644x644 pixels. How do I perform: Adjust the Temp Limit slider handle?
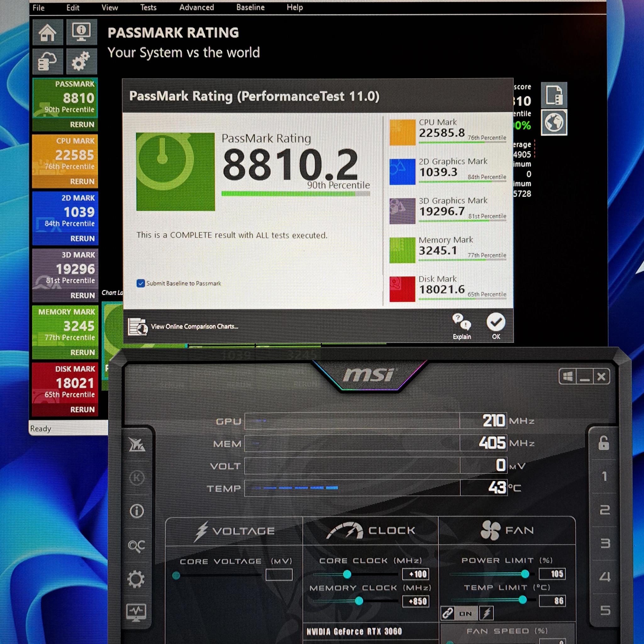tap(523, 600)
